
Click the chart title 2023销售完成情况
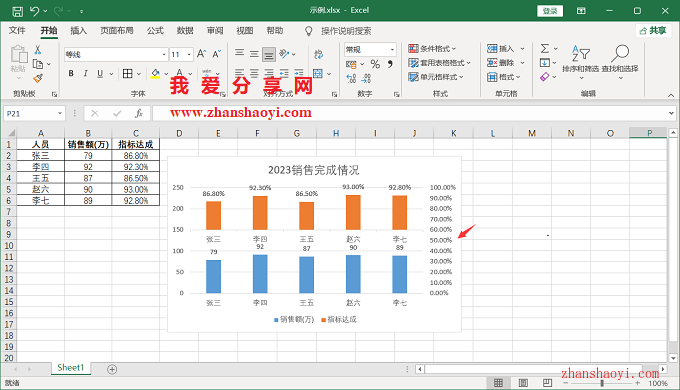point(314,170)
